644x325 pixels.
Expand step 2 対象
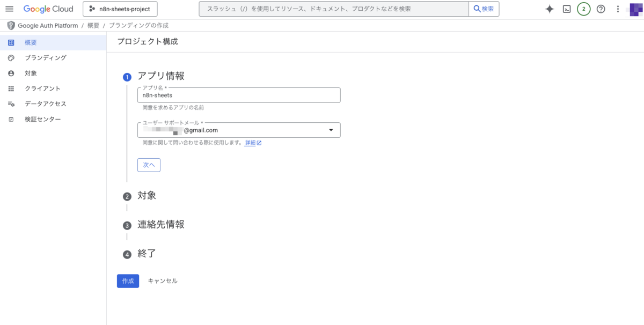[146, 196]
